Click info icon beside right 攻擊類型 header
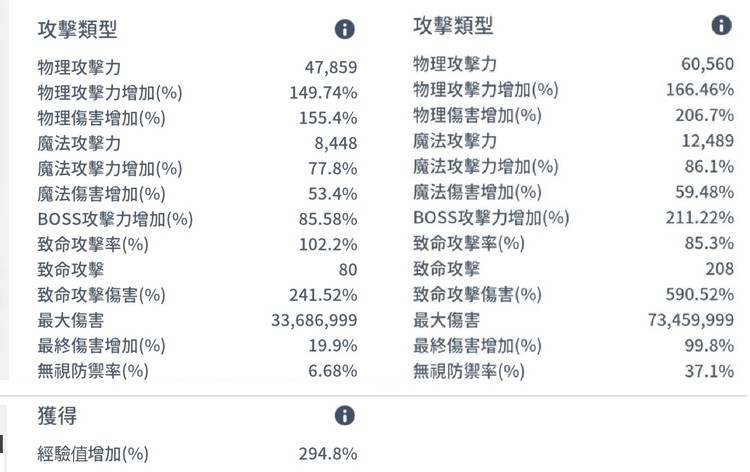750x472 pixels. coord(721,25)
